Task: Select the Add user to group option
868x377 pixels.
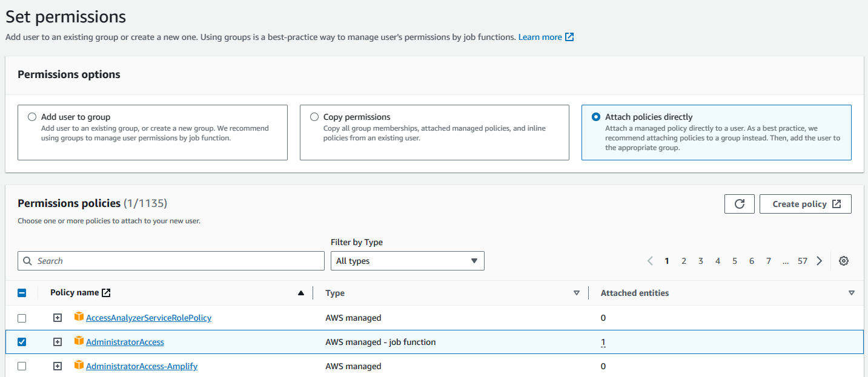Action: click(32, 117)
